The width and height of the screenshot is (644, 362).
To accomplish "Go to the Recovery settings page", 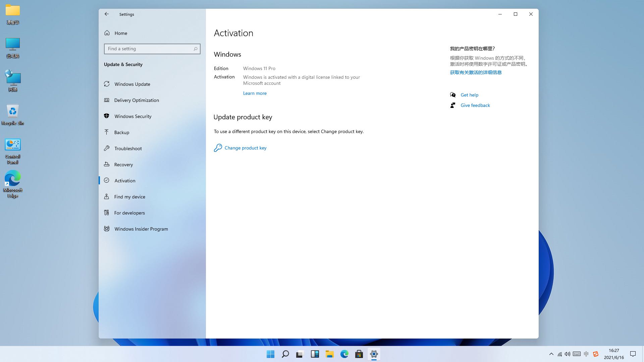I will coord(123,165).
